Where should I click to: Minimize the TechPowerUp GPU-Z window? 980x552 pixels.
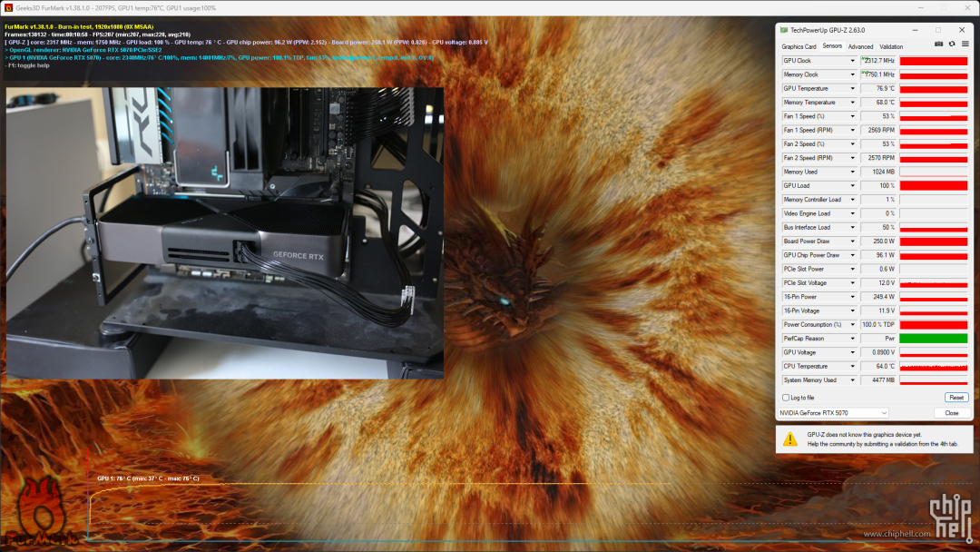[x=915, y=30]
